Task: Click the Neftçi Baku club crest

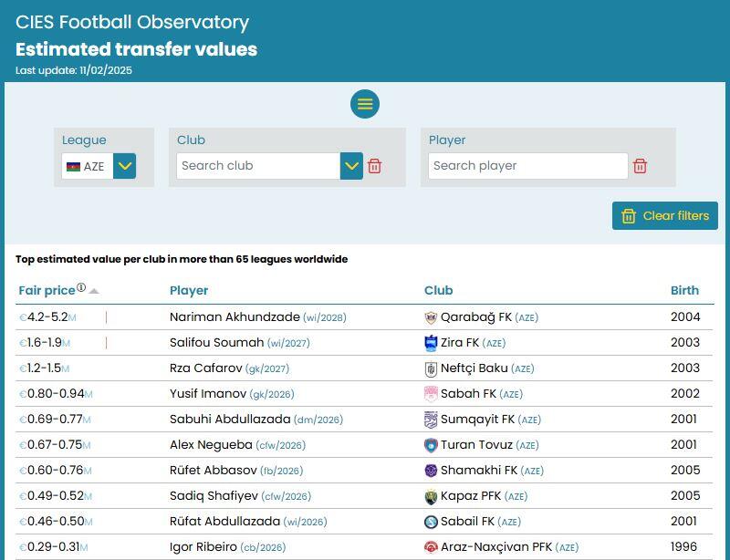Action: coord(431,368)
